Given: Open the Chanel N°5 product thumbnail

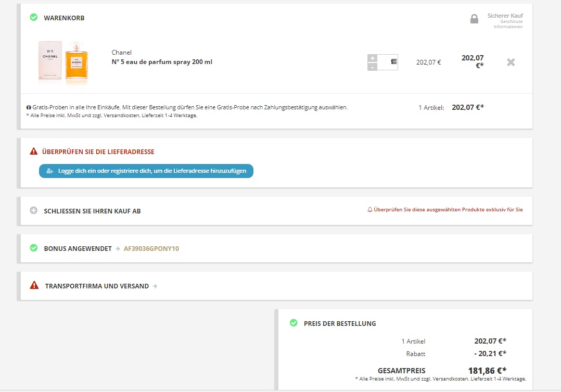Looking at the screenshot, I should [63, 62].
